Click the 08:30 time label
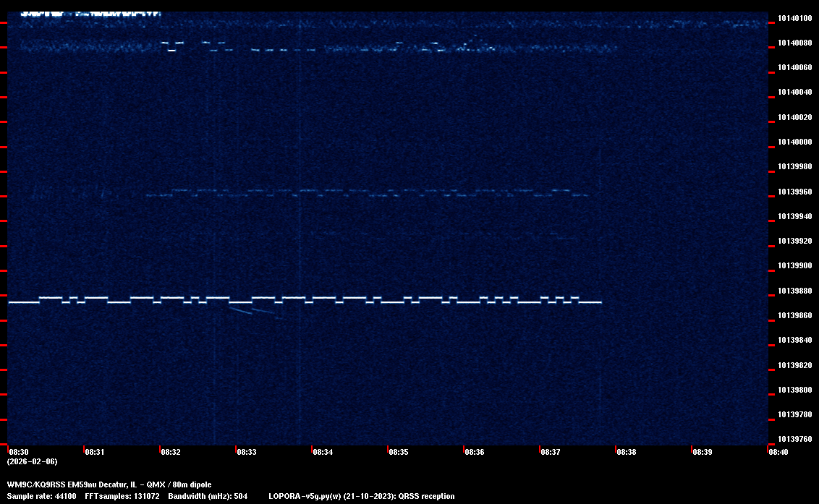 pos(18,452)
